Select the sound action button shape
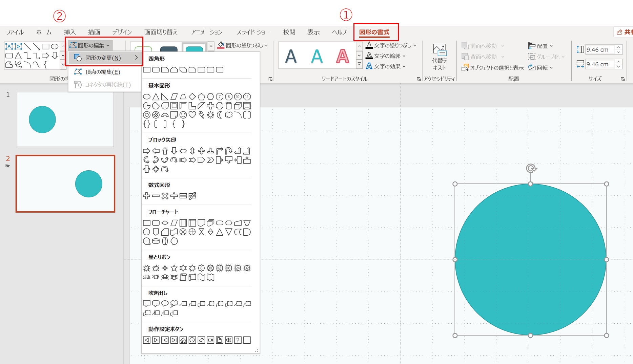Viewport: 633px width, 364px height. 229,340
